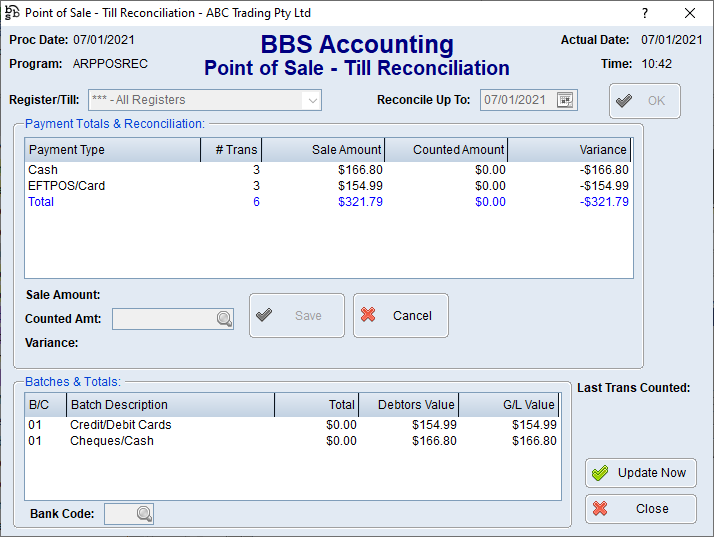Expand the Register/Till dropdown arrow
Viewport: 714px width, 537px height.
(x=312, y=100)
